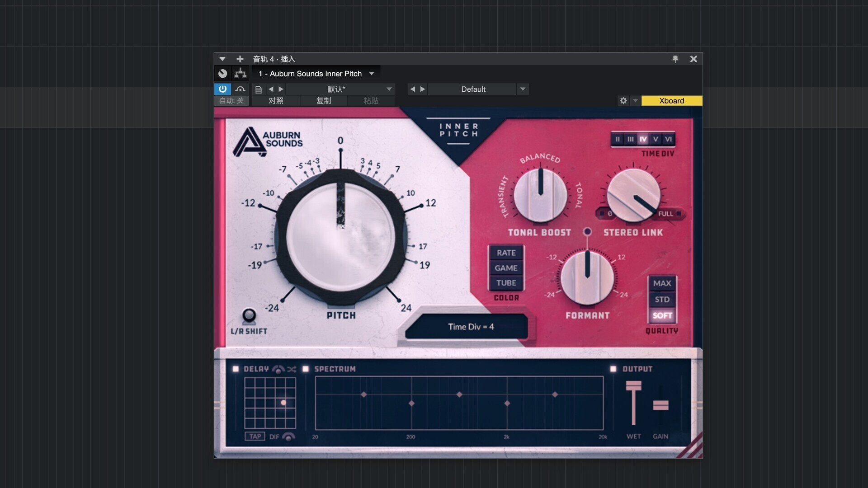The image size is (868, 488).
Task: Open the settings gear icon
Action: (x=623, y=100)
